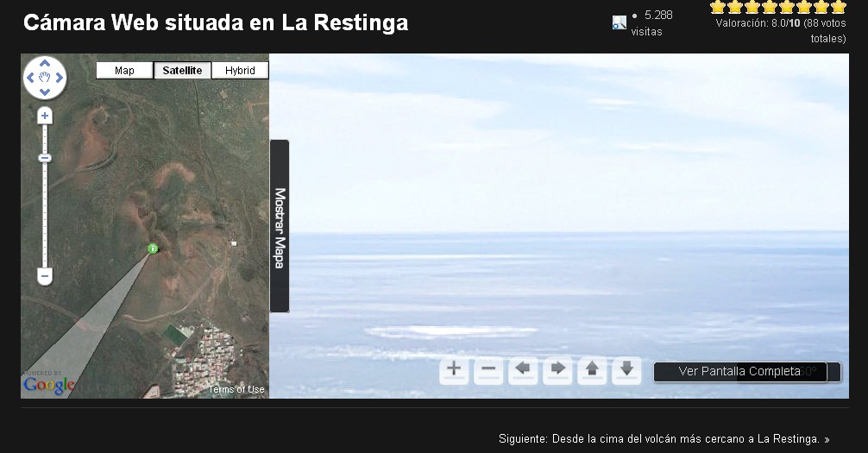Click the magnifier icon beside the visit count
Screen dimensions: 868x453
pos(619,23)
